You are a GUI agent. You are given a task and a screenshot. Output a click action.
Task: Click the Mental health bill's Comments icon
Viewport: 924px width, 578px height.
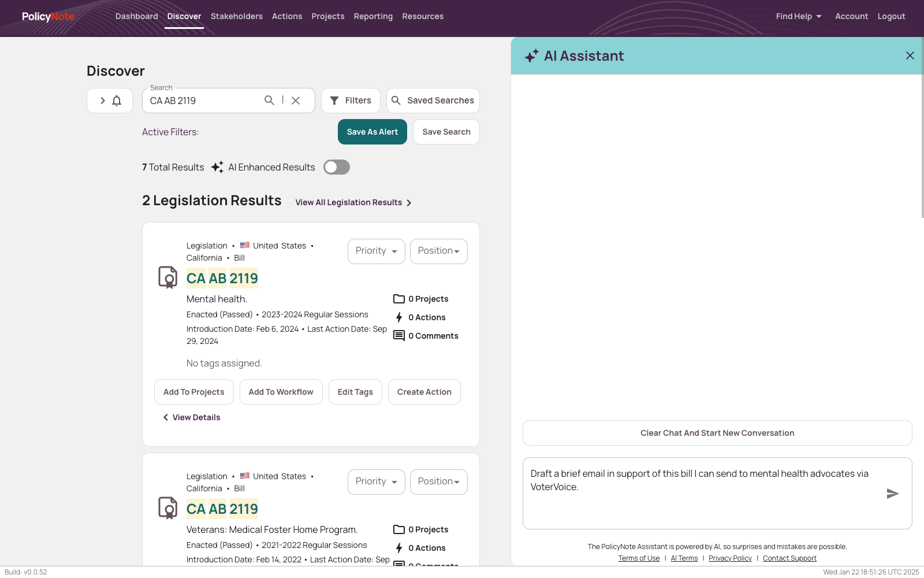tap(399, 336)
